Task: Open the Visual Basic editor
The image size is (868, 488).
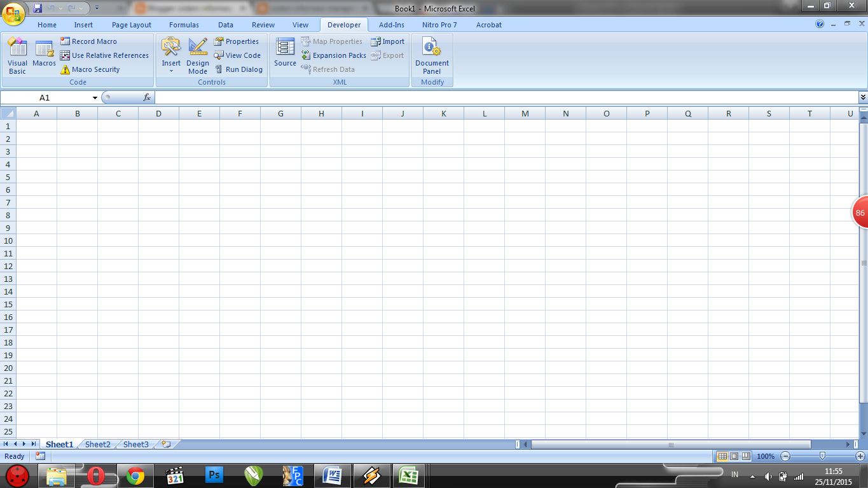Action: pos(17,56)
